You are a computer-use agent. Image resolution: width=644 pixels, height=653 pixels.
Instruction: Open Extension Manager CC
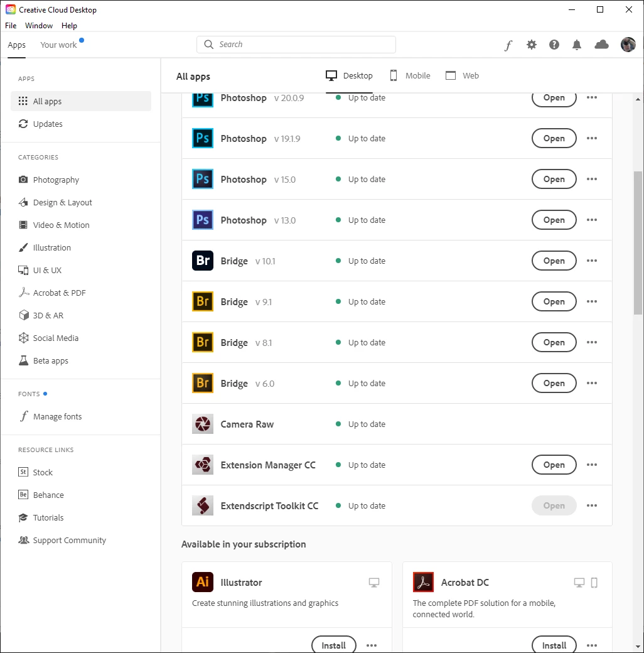pyautogui.click(x=554, y=465)
